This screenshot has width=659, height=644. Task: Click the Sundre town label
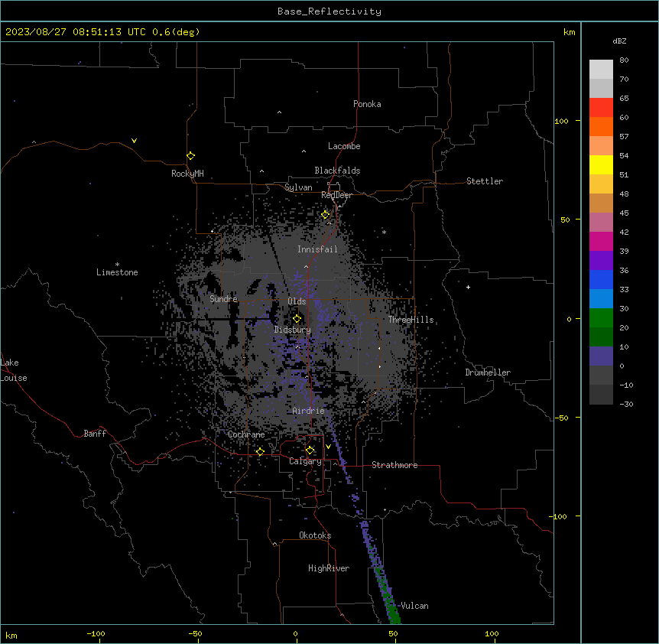(223, 299)
